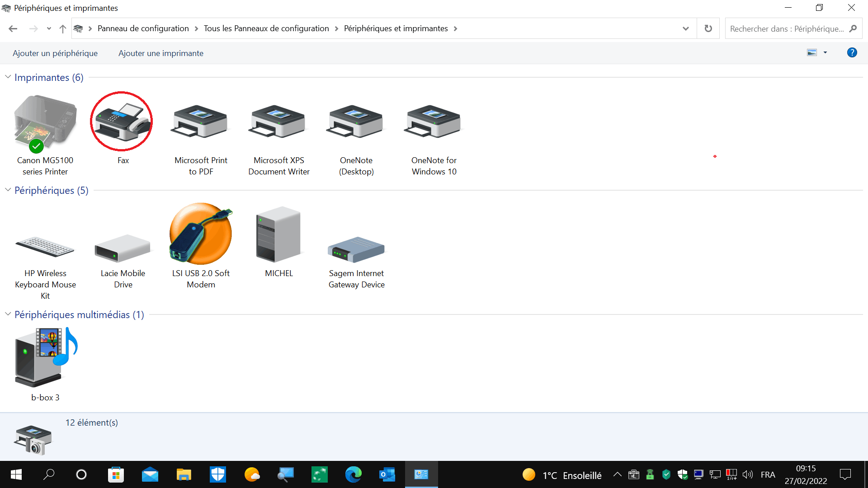Click the search field Rechercher dans Périphériques
The width and height of the screenshot is (868, 488).
(787, 28)
